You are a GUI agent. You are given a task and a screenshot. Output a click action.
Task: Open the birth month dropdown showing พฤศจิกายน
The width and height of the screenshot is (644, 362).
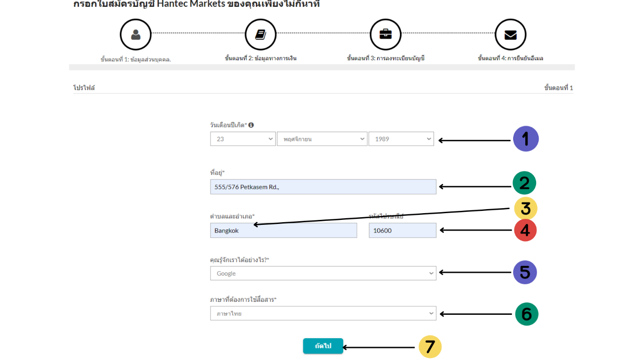click(x=322, y=139)
